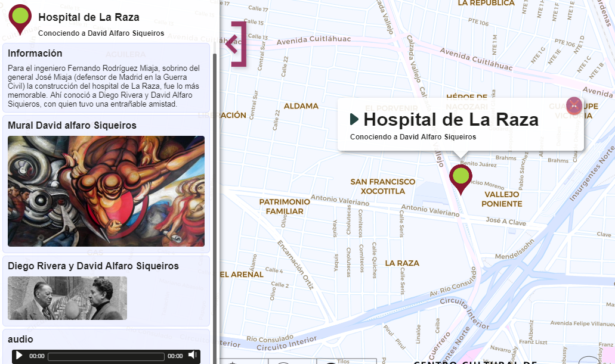Click the triangle arrow in the popup title

pyautogui.click(x=354, y=120)
